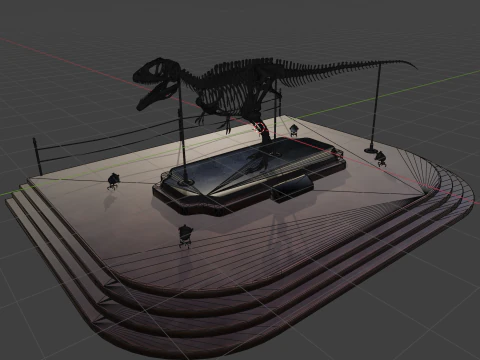Select the spotlight behind the skeleton's leg

point(293,130)
